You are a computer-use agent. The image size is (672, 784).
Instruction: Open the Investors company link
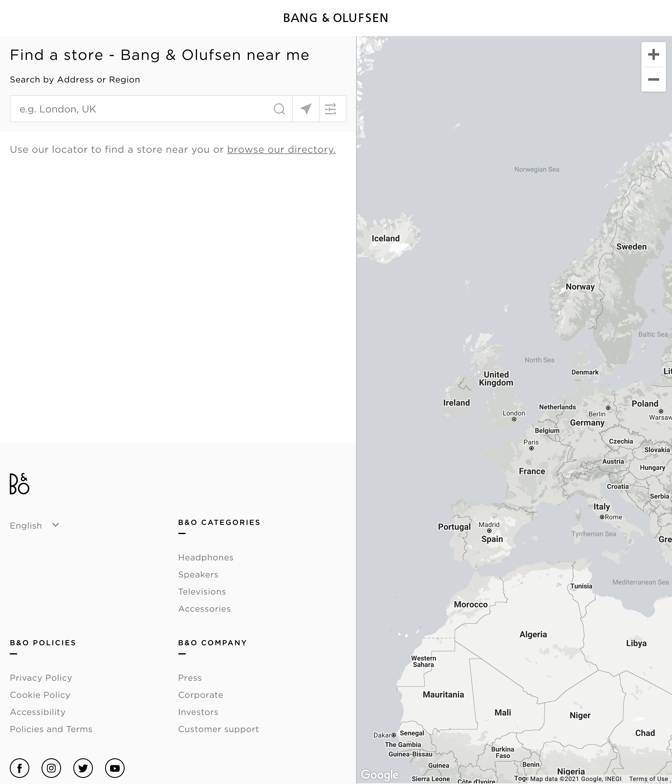tap(198, 712)
